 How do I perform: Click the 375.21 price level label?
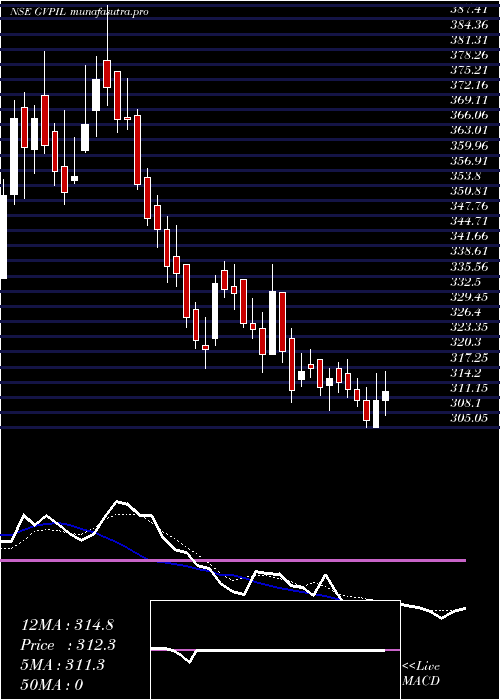[x=467, y=70]
